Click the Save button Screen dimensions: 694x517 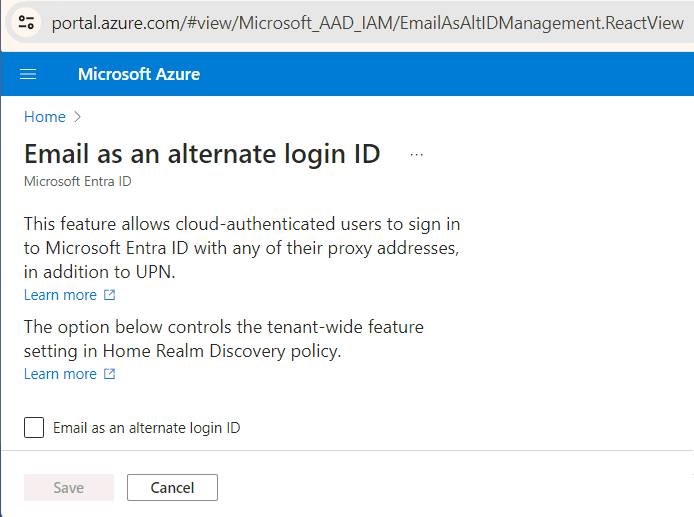pos(69,487)
